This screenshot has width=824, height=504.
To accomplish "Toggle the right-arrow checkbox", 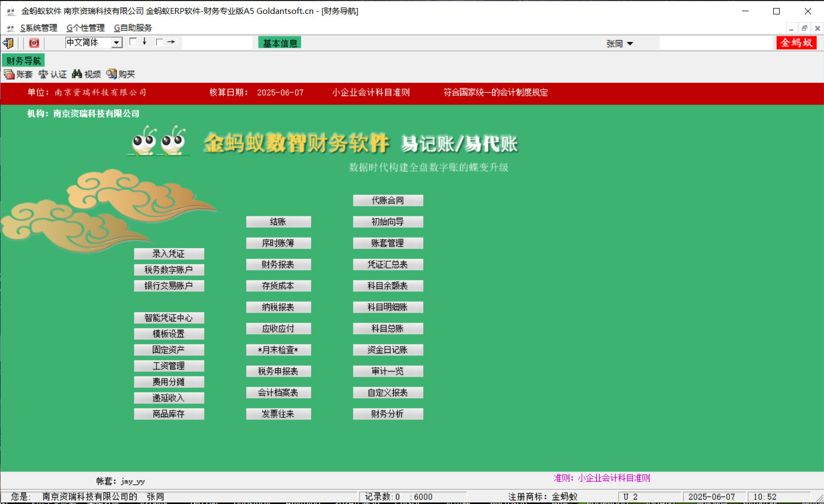I will [x=159, y=42].
